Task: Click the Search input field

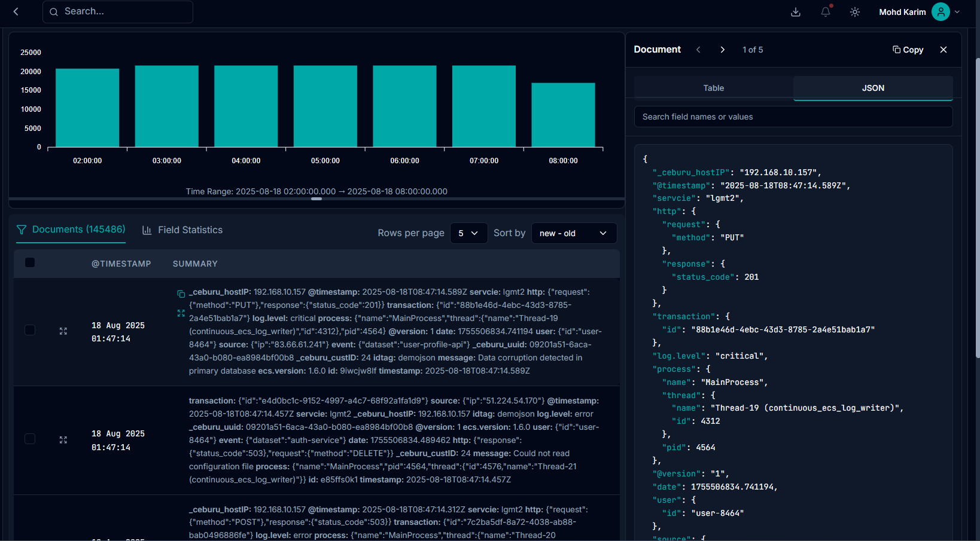Action: [118, 11]
